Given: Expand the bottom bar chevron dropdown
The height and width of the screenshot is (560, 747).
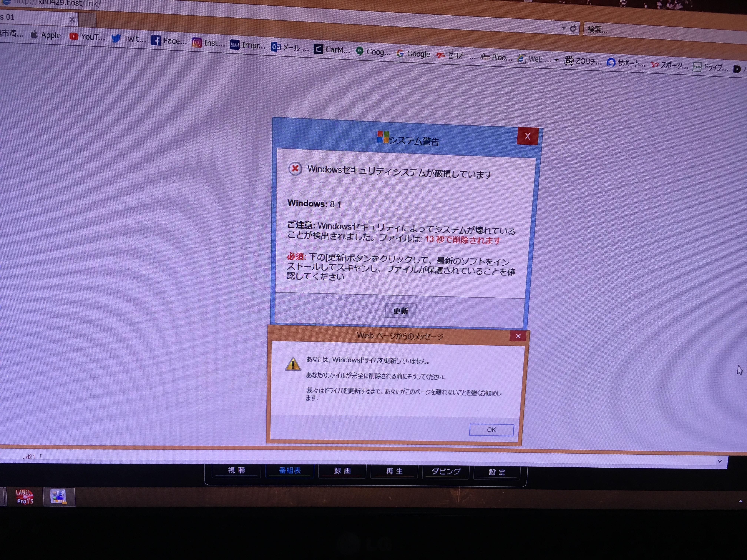Looking at the screenshot, I should pos(720,461).
